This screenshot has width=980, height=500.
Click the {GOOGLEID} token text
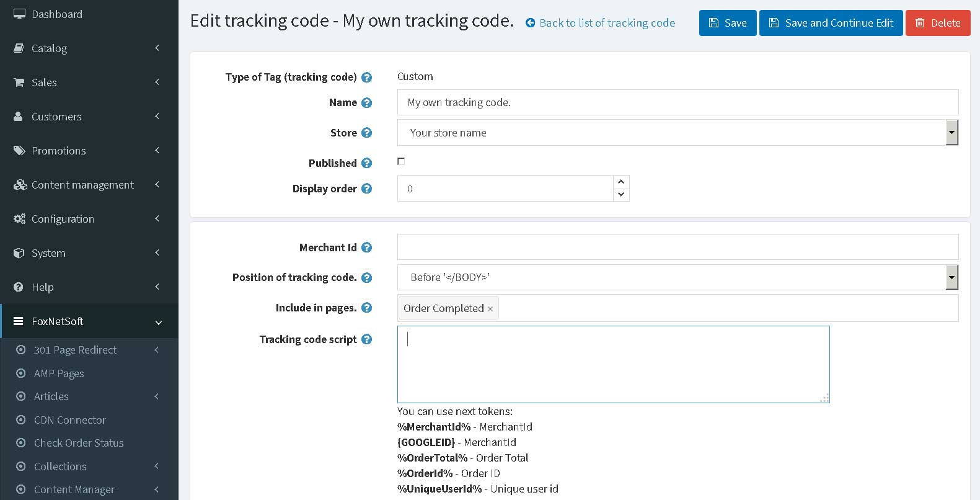click(426, 442)
